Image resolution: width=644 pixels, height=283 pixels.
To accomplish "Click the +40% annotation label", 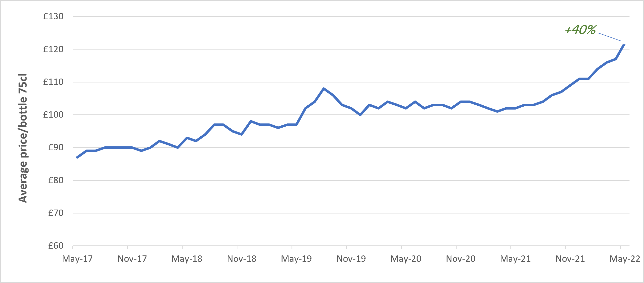I will pos(580,30).
